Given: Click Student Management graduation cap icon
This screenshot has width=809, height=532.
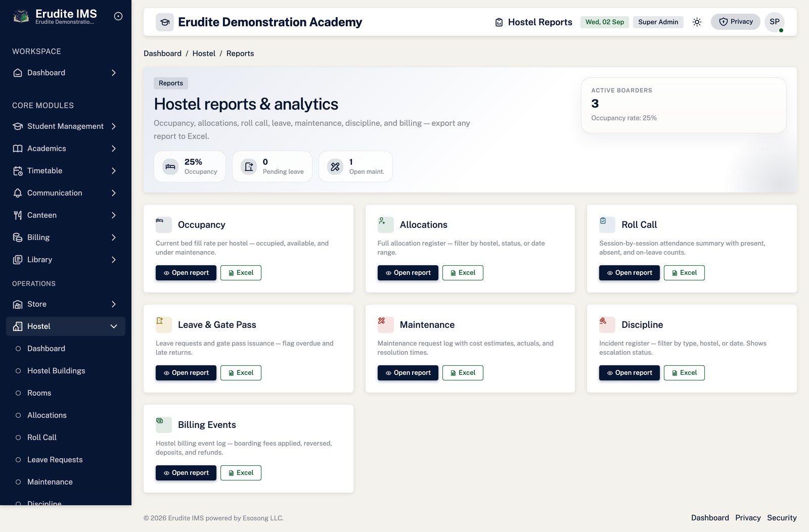Looking at the screenshot, I should tap(18, 126).
